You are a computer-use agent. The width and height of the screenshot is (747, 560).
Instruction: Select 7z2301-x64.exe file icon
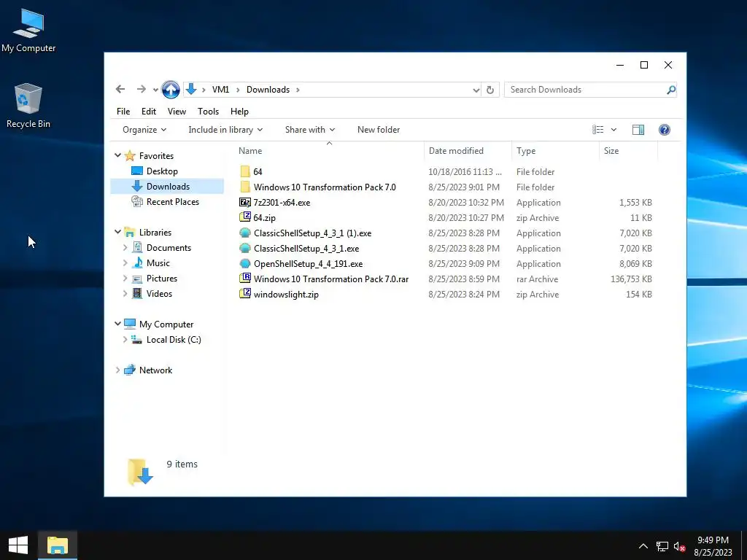click(245, 203)
